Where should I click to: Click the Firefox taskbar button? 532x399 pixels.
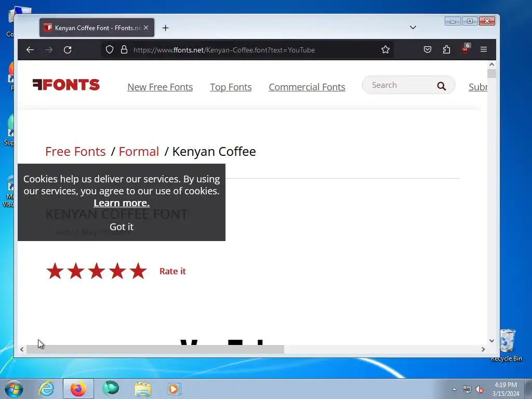(78, 389)
